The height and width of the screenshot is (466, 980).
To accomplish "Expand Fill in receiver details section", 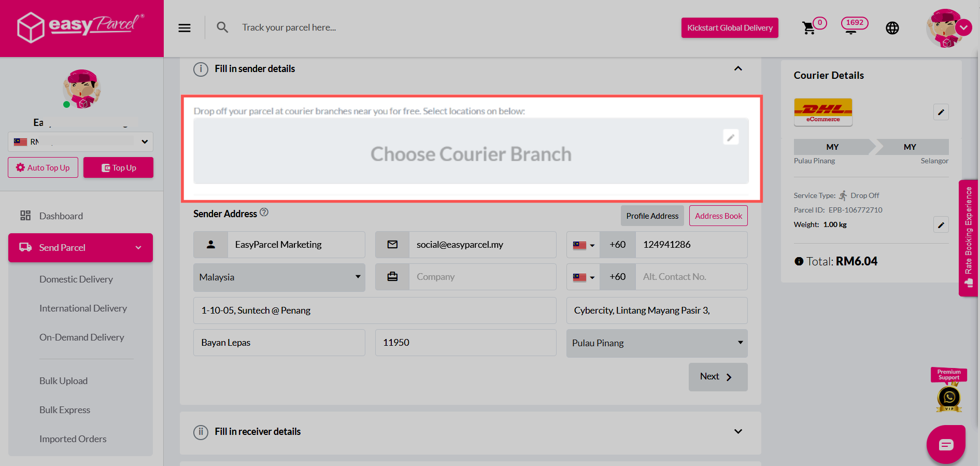I will [x=738, y=431].
